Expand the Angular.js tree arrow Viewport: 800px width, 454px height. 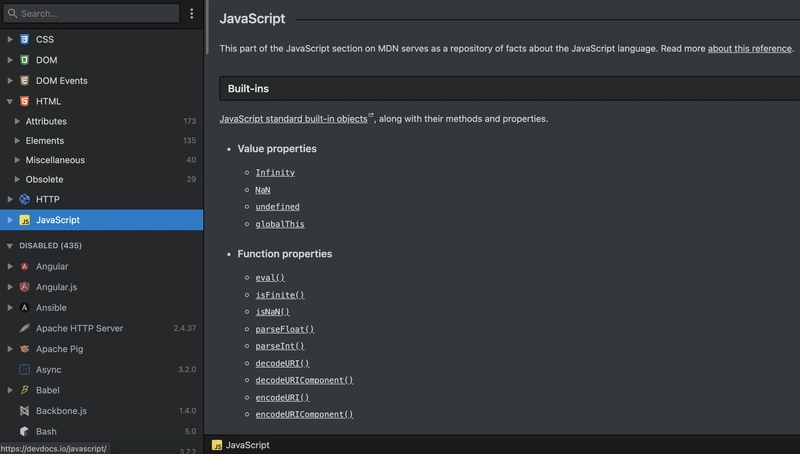pyautogui.click(x=10, y=287)
